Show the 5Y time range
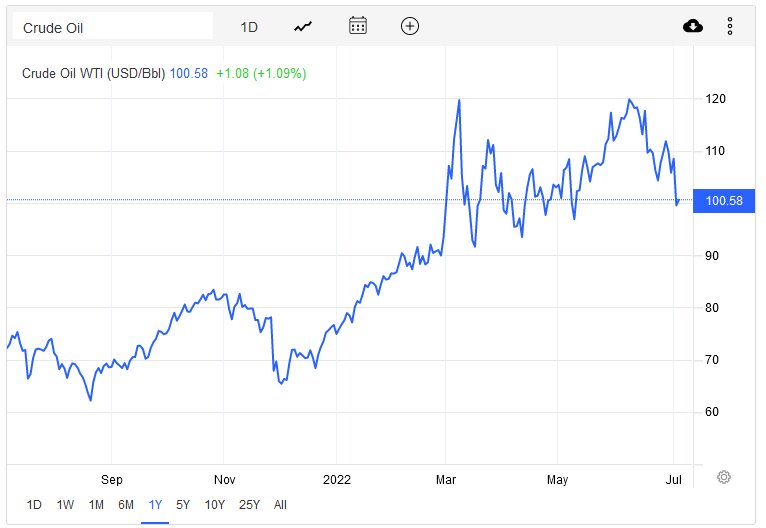 (x=183, y=504)
